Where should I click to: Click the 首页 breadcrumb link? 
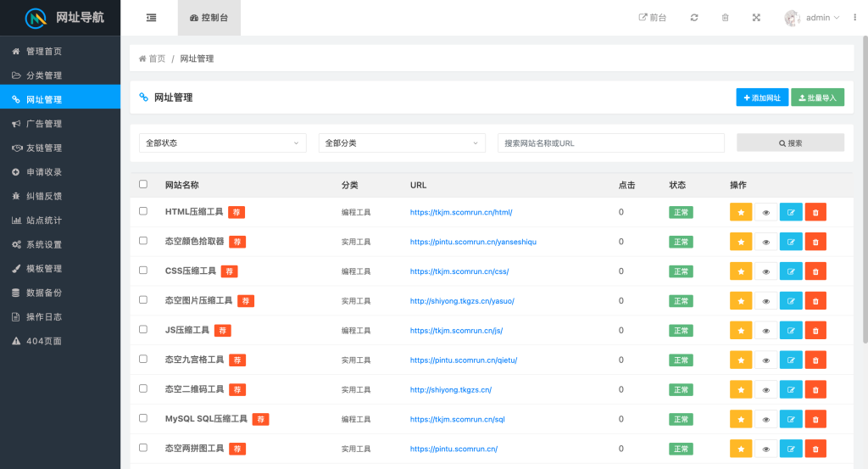(x=153, y=59)
